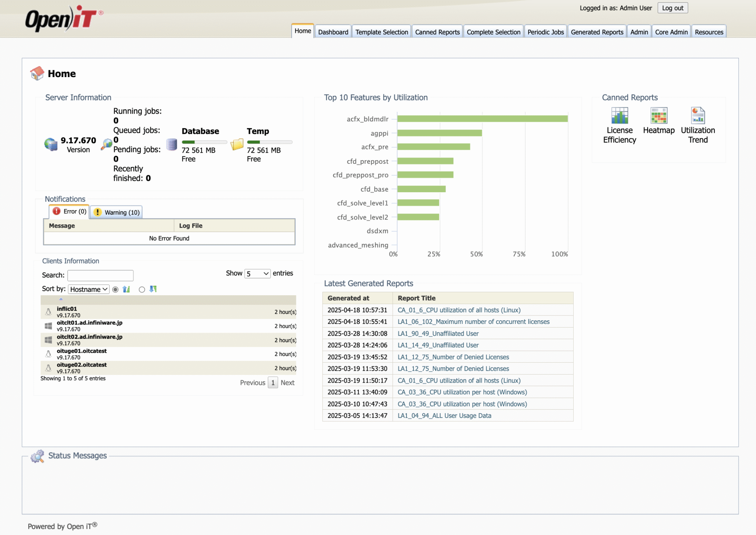Open the Show entries count dropdown
Viewport: 756px width, 535px height.
pyautogui.click(x=257, y=273)
